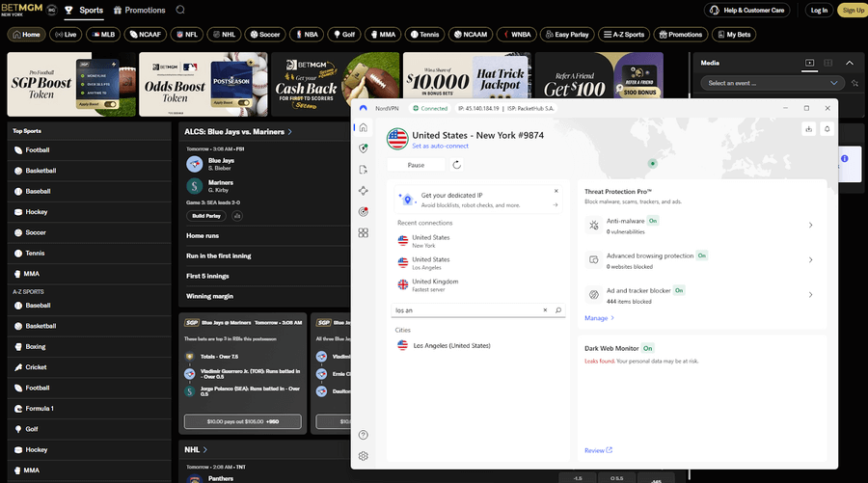Open NordVPN home icon in sidebar
The image size is (868, 483).
(x=364, y=128)
